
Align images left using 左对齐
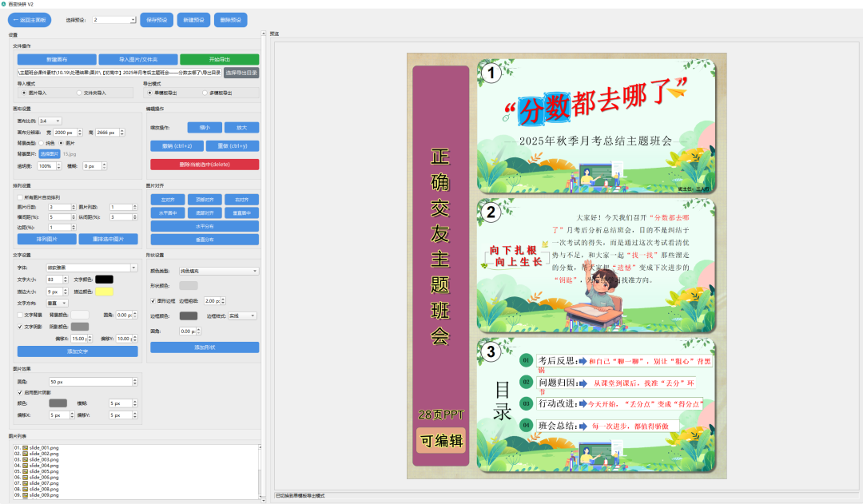tap(168, 199)
